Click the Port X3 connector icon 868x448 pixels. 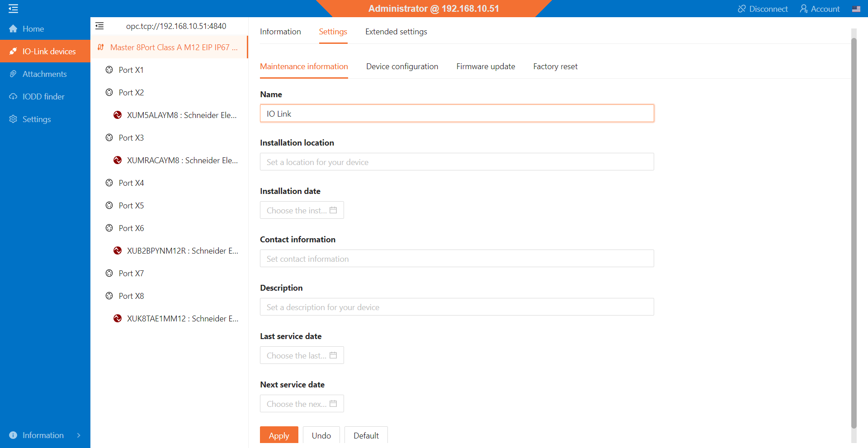tap(109, 138)
